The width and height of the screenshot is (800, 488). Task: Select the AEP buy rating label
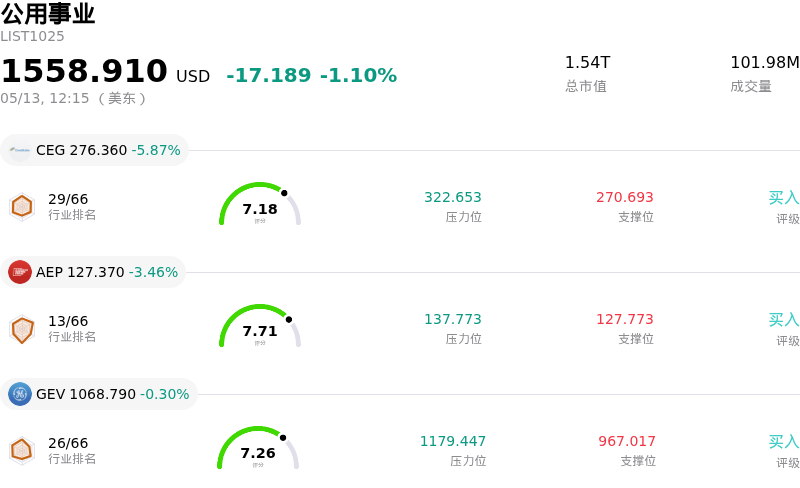tap(784, 320)
